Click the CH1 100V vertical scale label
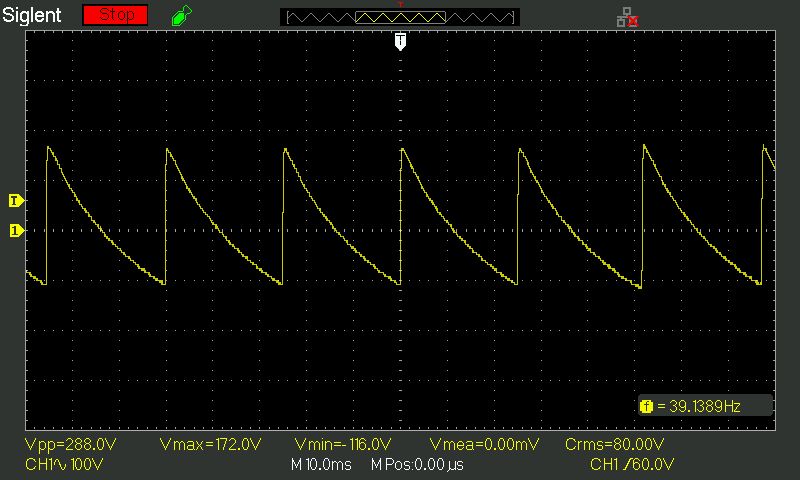Image resolution: width=800 pixels, height=480 pixels. 64,465
